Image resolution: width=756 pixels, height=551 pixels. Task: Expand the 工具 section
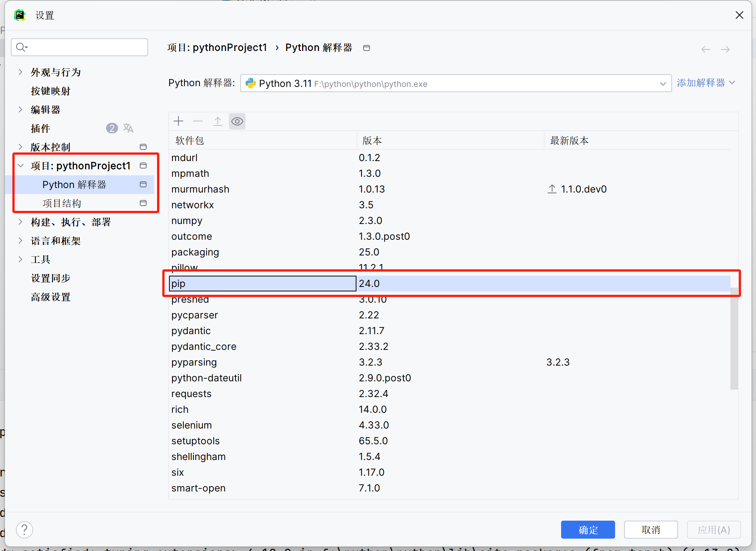click(21, 259)
